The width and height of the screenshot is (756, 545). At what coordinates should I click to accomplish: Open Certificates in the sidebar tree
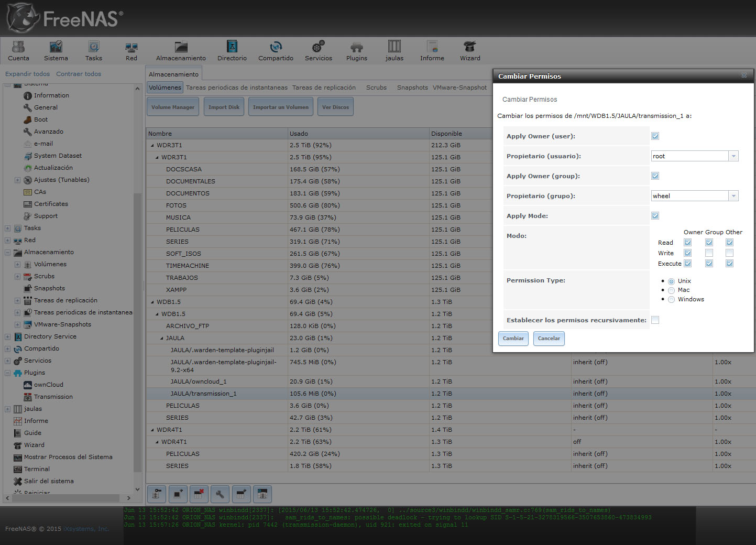pyautogui.click(x=51, y=204)
